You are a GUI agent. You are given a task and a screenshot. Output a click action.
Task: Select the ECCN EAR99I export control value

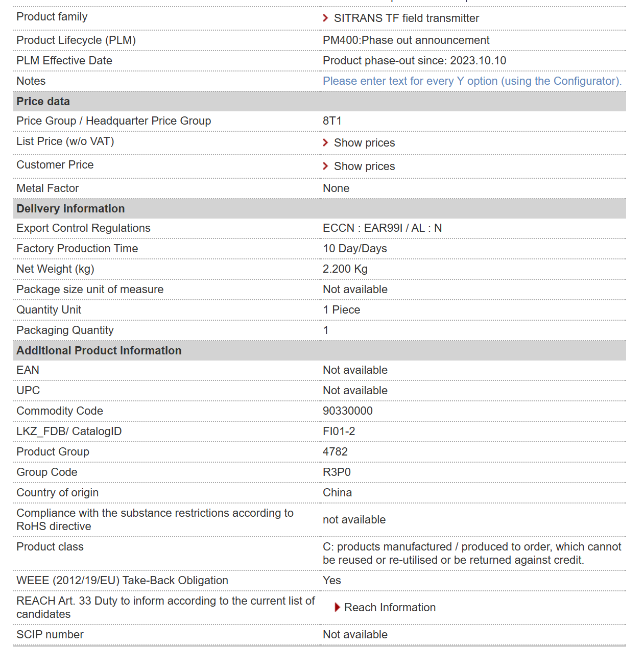point(383,228)
